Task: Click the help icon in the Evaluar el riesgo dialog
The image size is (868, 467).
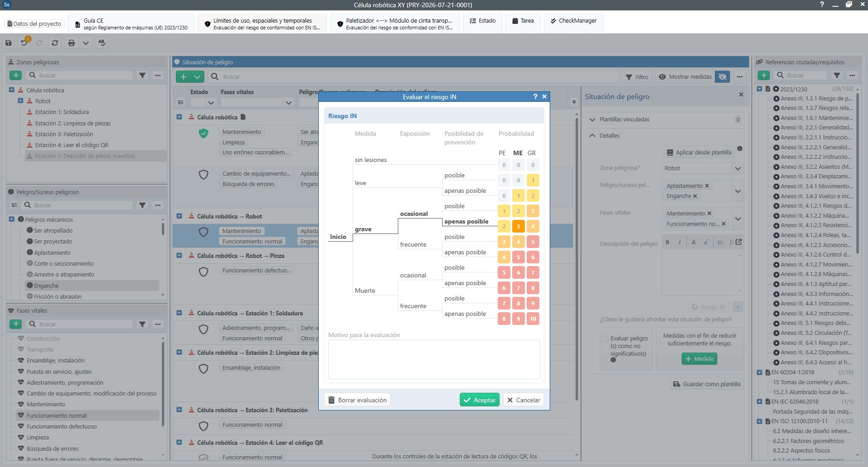Action: pos(535,96)
